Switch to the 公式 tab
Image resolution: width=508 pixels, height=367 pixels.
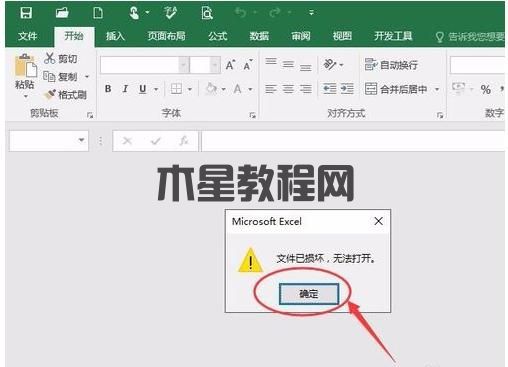(218, 36)
